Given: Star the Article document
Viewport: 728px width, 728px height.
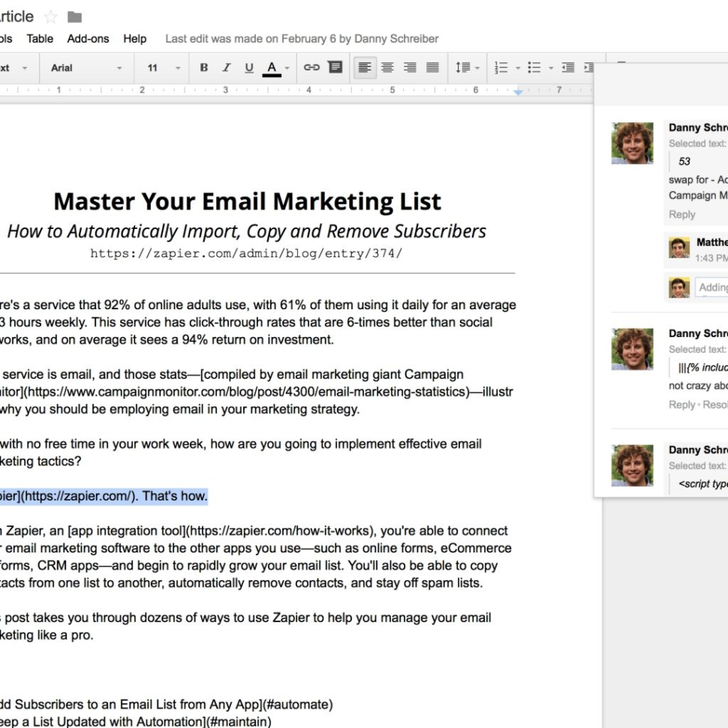Looking at the screenshot, I should point(50,16).
